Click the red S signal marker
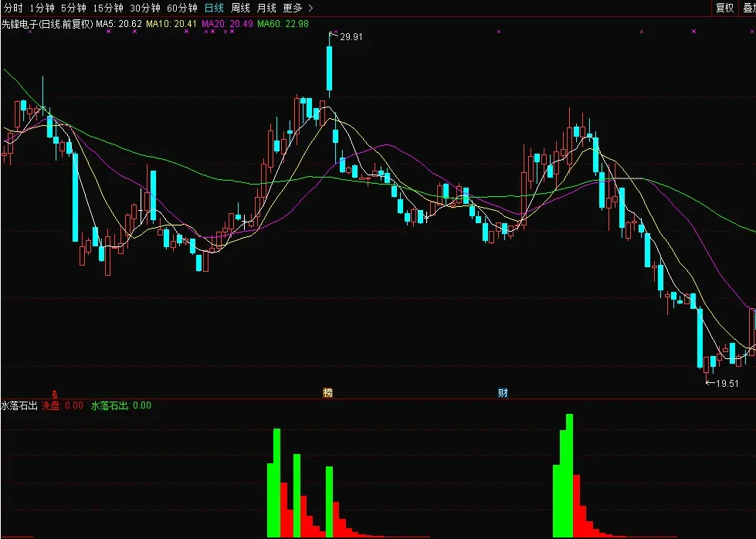The image size is (756, 539). (x=55, y=395)
